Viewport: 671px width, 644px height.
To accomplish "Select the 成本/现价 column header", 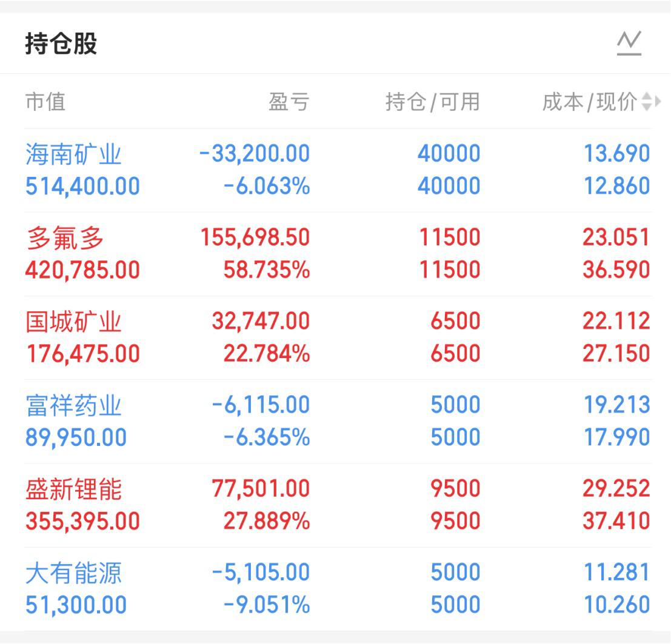I will (589, 102).
